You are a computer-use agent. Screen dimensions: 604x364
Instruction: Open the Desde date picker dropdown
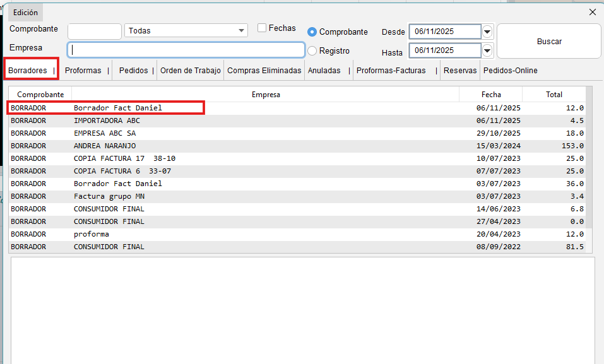(x=487, y=32)
